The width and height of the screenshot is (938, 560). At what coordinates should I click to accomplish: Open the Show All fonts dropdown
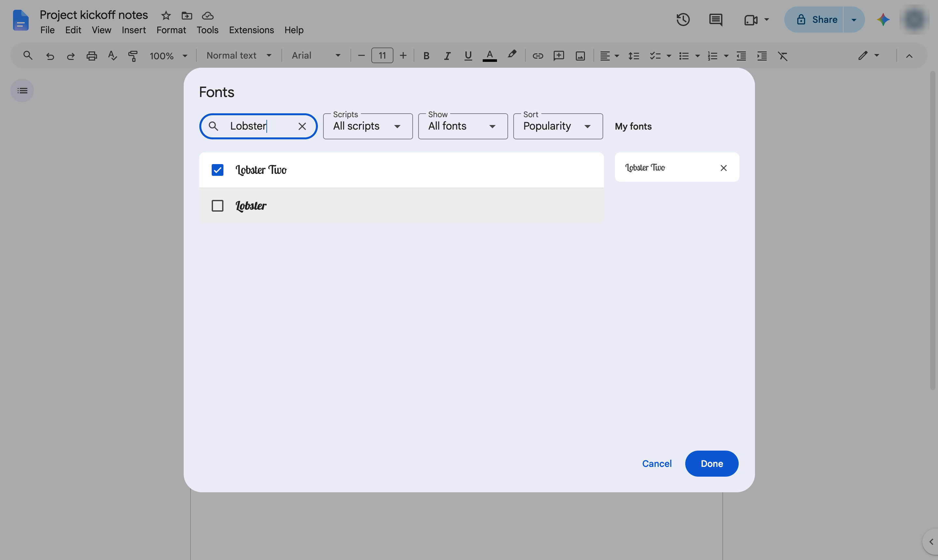[x=463, y=126]
